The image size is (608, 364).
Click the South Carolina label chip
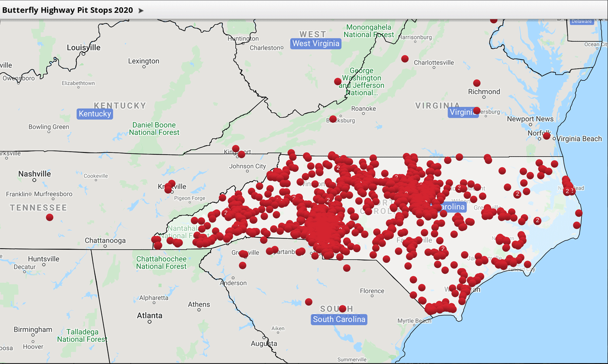[338, 319]
